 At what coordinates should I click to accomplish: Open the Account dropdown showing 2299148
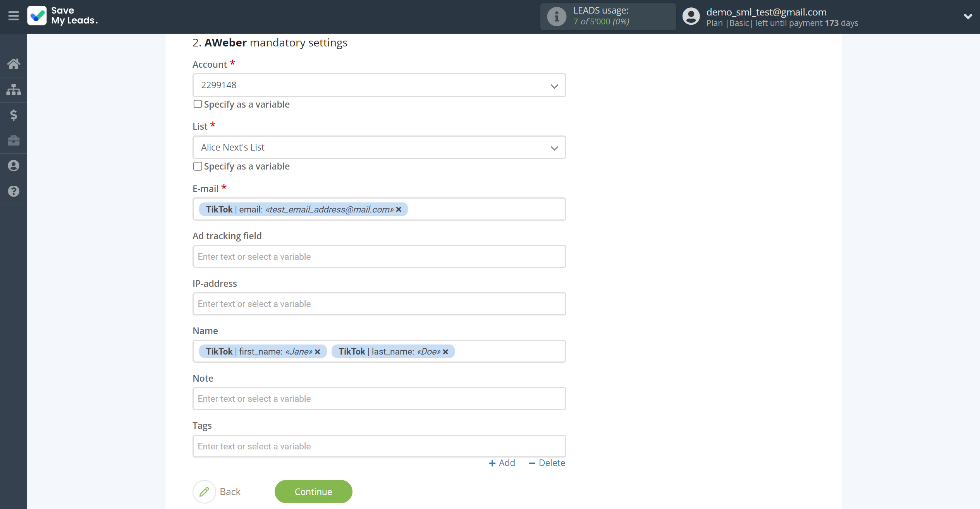pyautogui.click(x=379, y=85)
